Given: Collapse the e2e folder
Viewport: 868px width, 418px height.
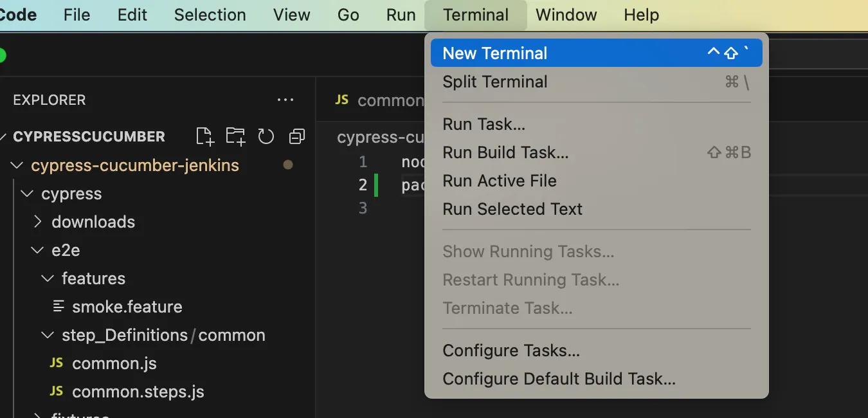Looking at the screenshot, I should [66, 250].
